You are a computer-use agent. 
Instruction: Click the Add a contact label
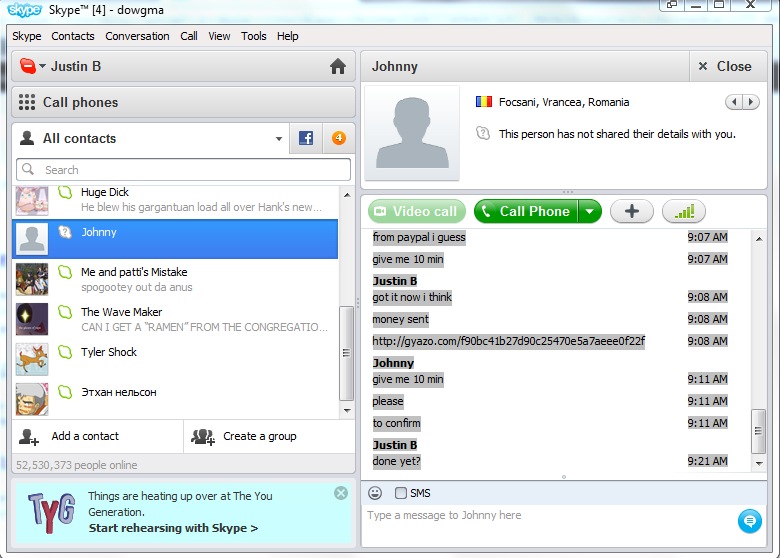point(85,436)
